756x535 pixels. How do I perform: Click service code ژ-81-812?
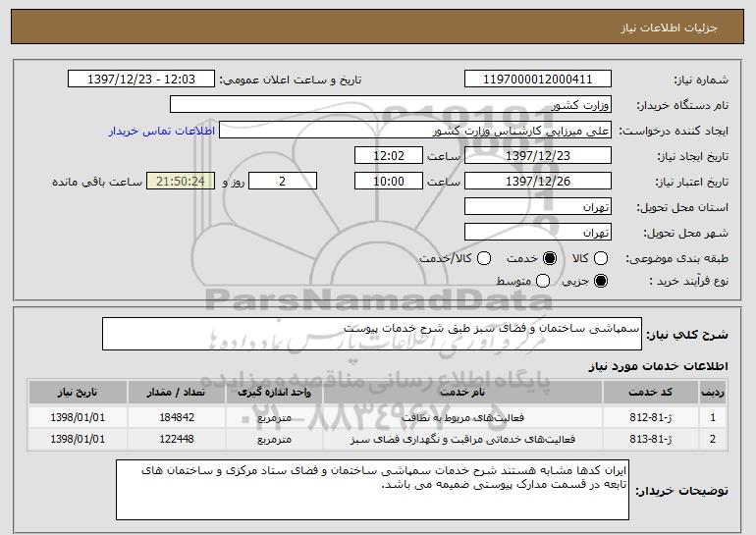[650, 417]
